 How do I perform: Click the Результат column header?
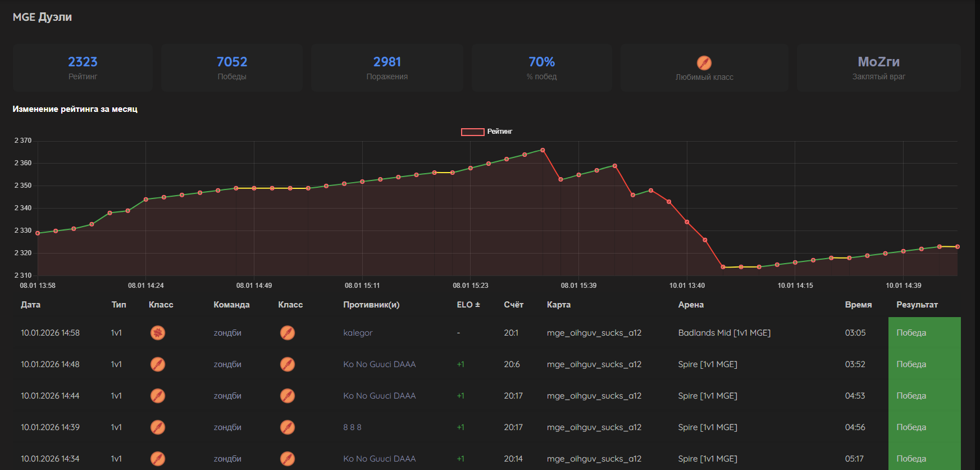pos(917,305)
